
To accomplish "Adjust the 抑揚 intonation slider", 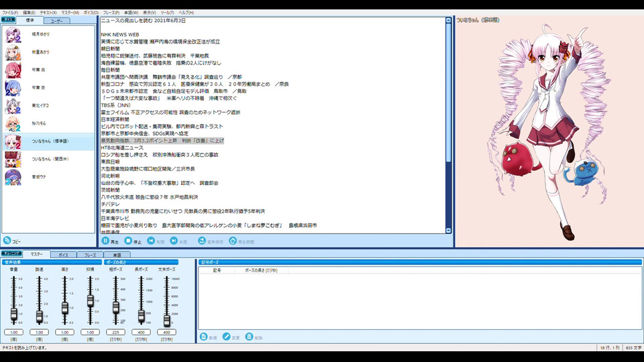I will [x=90, y=301].
